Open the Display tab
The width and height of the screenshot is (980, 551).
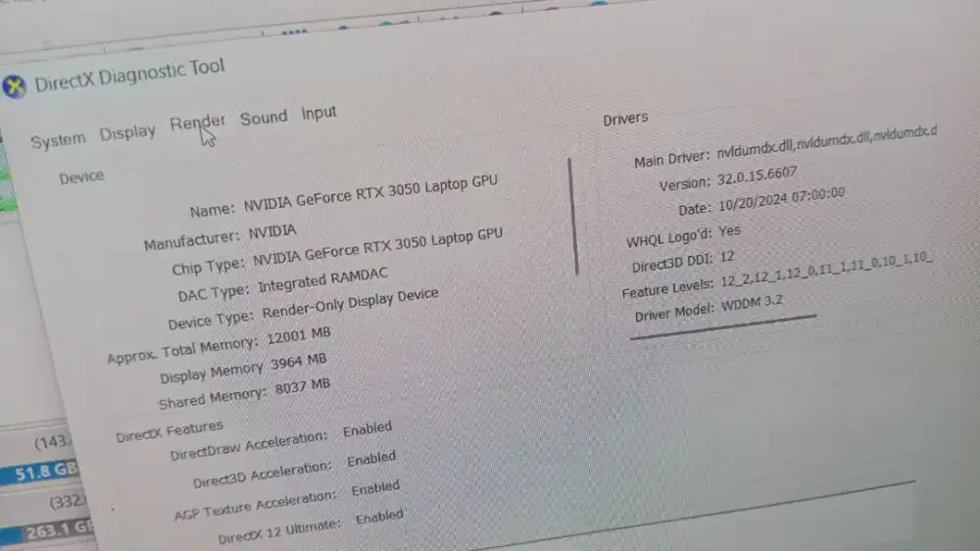coord(127,132)
